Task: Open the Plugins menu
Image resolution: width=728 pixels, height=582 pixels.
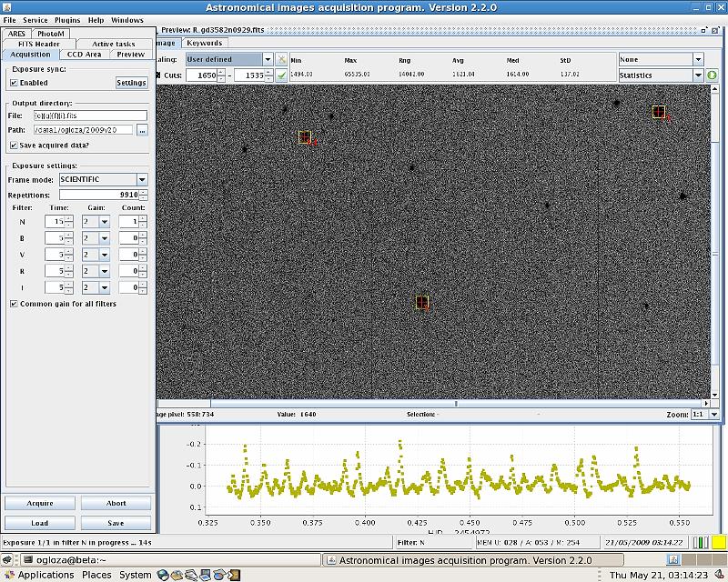Action: (x=67, y=20)
